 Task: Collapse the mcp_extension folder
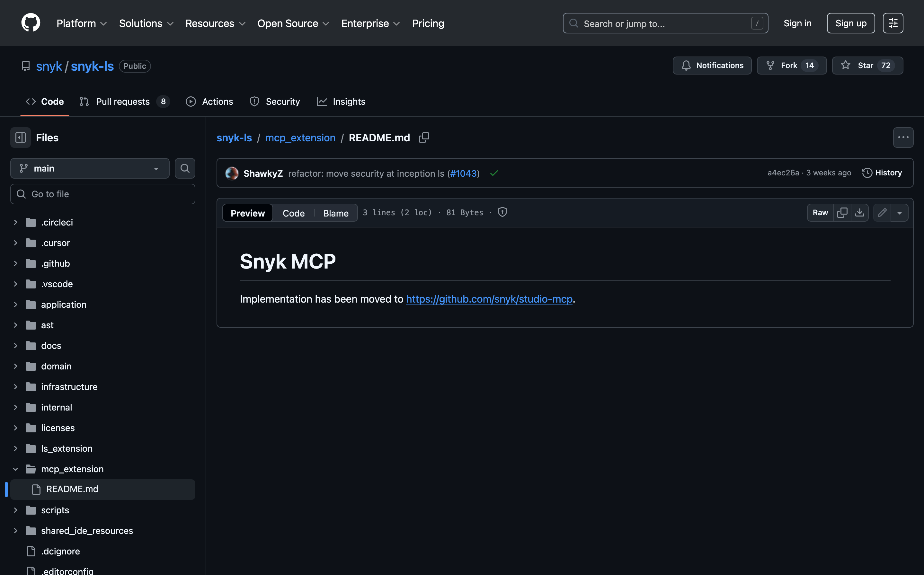coord(16,469)
